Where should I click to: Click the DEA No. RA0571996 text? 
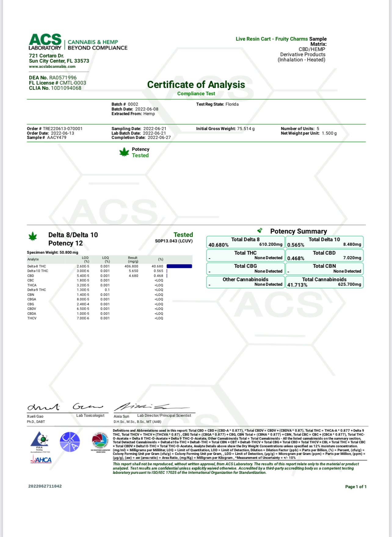[x=53, y=78]
